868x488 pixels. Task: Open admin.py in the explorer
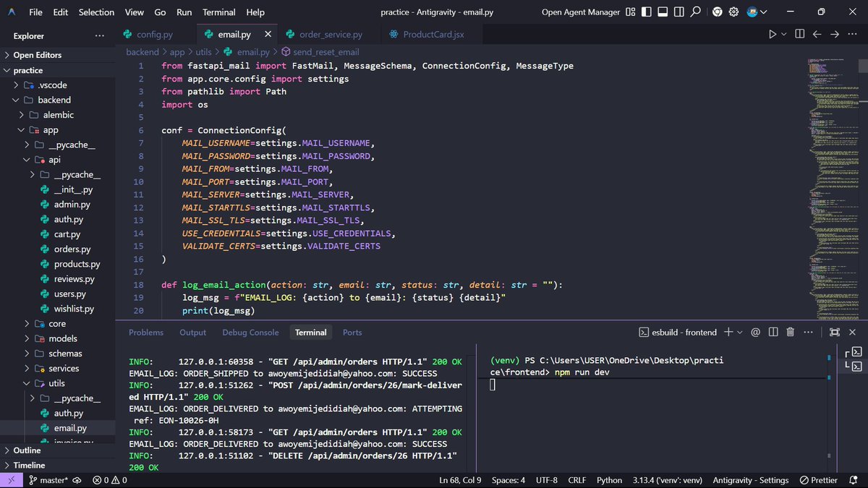(58, 205)
